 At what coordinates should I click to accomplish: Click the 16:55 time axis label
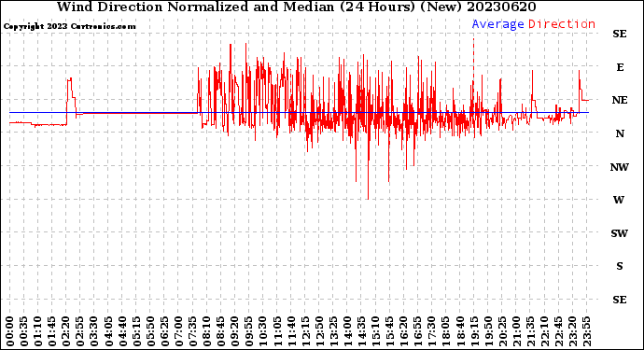coord(418,331)
